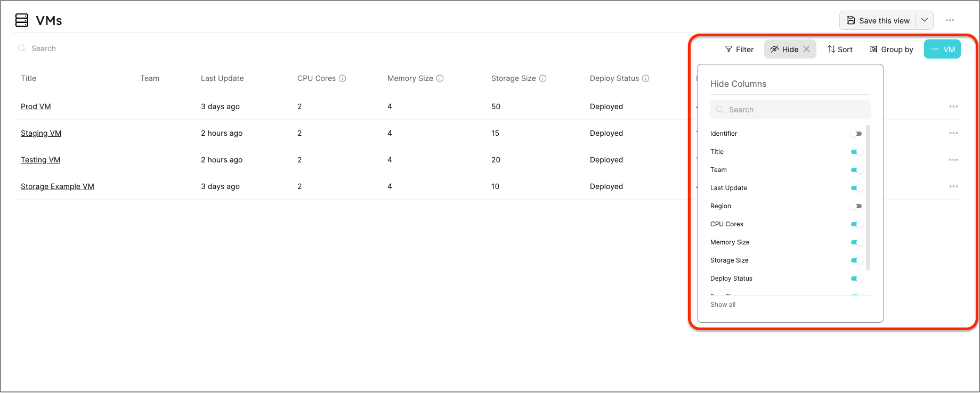Click Deployed status in Storage Example VM row
The width and height of the screenshot is (980, 393).
(606, 186)
